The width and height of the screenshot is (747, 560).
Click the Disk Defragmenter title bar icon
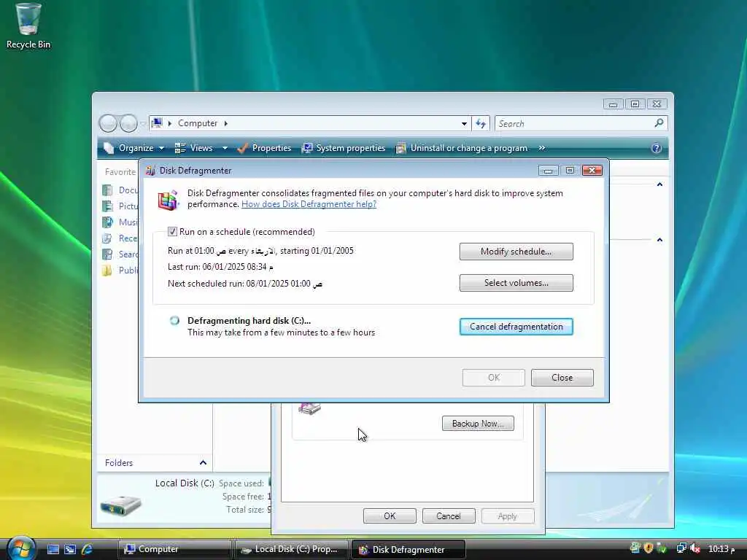tap(150, 171)
